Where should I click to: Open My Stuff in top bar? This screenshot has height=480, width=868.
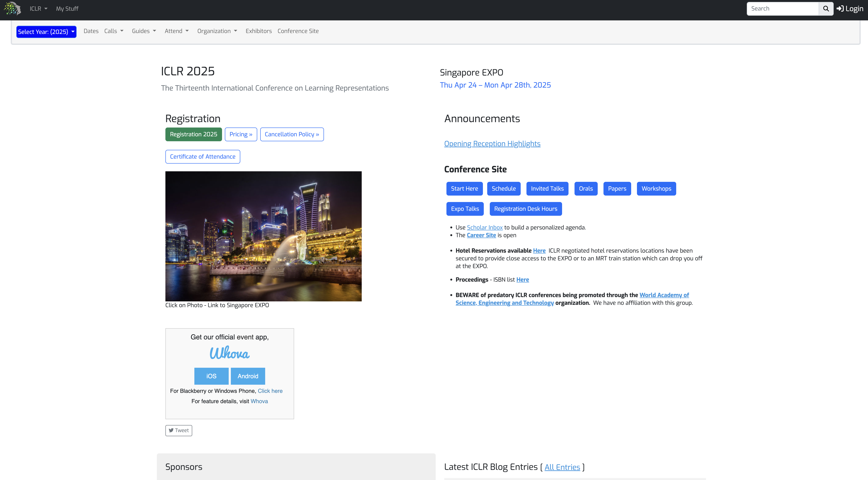[x=67, y=9]
